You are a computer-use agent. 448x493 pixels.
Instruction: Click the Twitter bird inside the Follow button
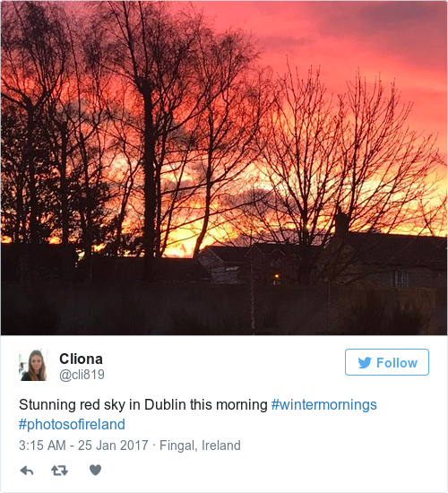(365, 362)
